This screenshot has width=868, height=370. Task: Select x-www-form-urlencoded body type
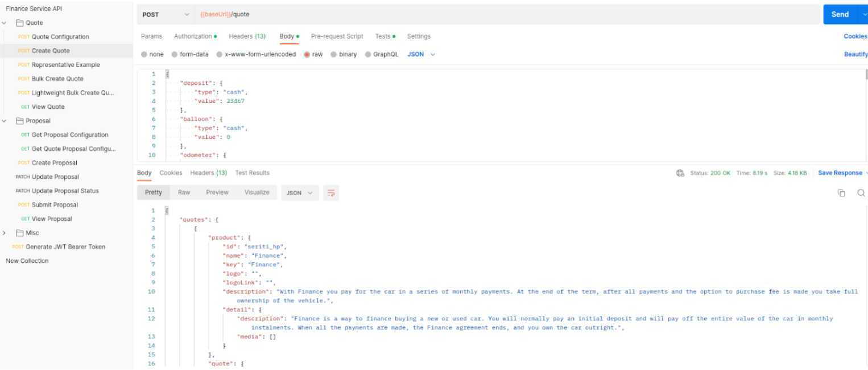256,55
